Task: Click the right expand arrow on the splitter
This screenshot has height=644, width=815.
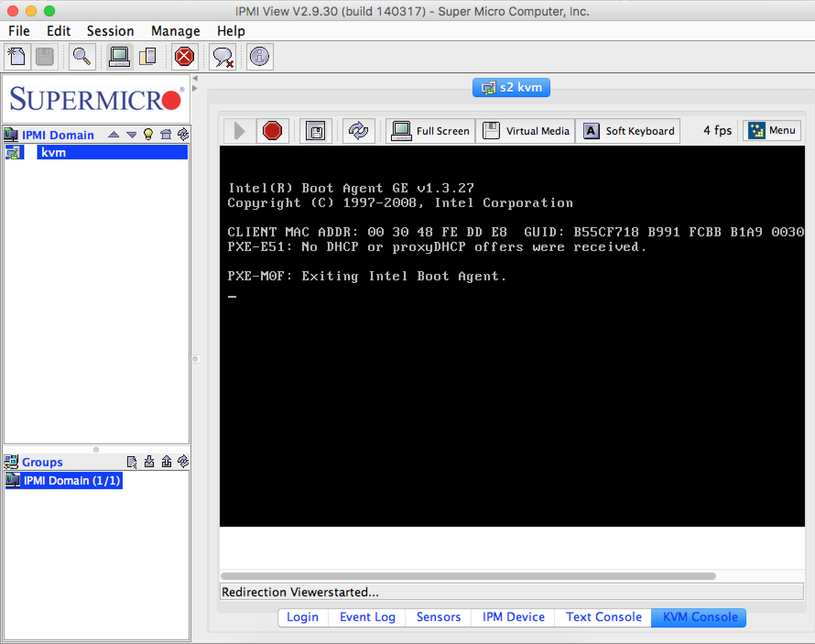Action: click(195, 88)
